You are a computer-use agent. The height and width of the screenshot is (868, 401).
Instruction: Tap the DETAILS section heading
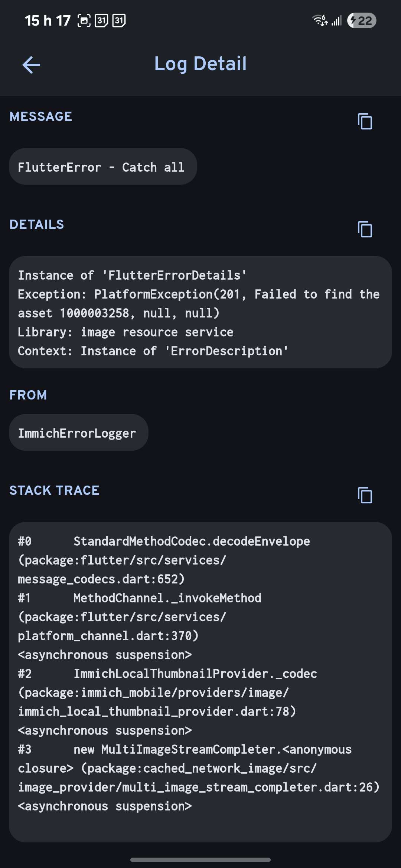click(x=37, y=224)
